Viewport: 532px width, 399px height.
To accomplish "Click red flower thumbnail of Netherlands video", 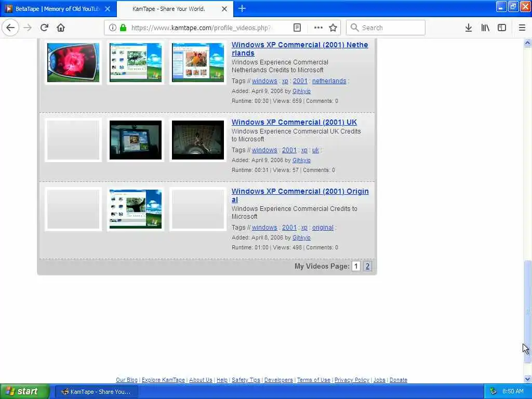I will (73, 62).
